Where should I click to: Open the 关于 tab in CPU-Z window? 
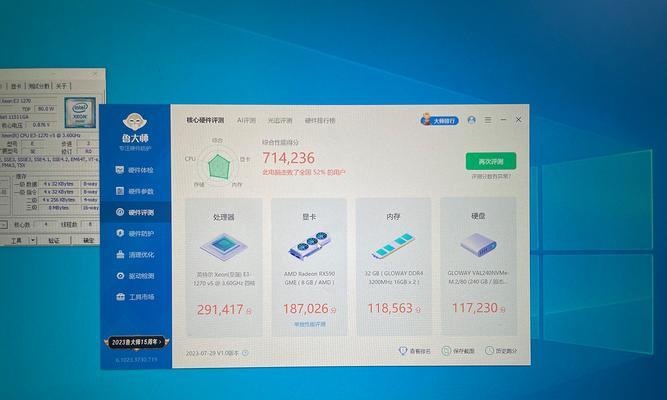coord(61,86)
